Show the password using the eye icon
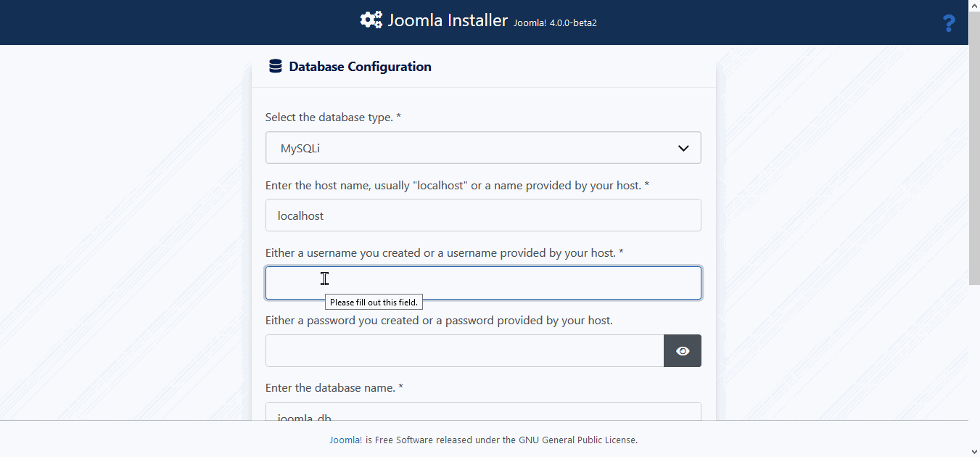The height and width of the screenshot is (457, 980). click(x=683, y=351)
